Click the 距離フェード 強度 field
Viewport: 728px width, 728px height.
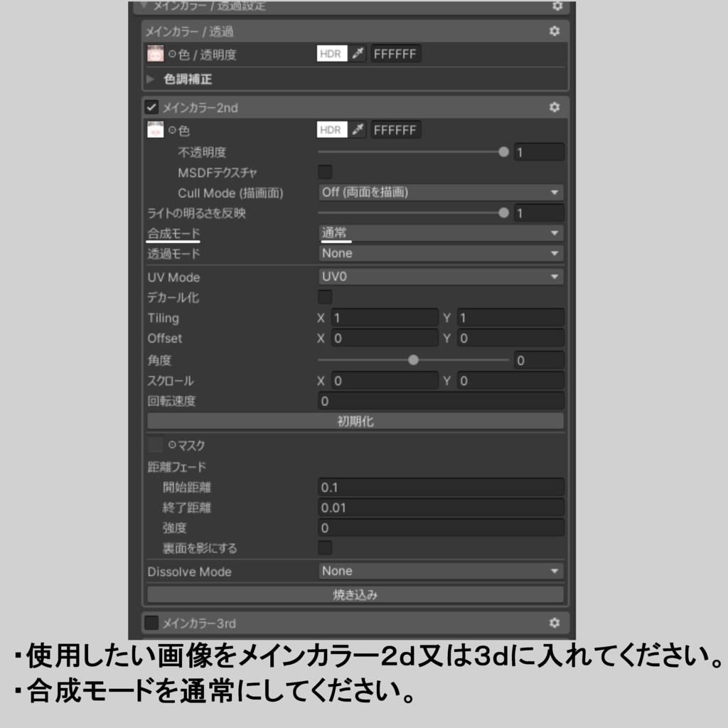point(441,528)
